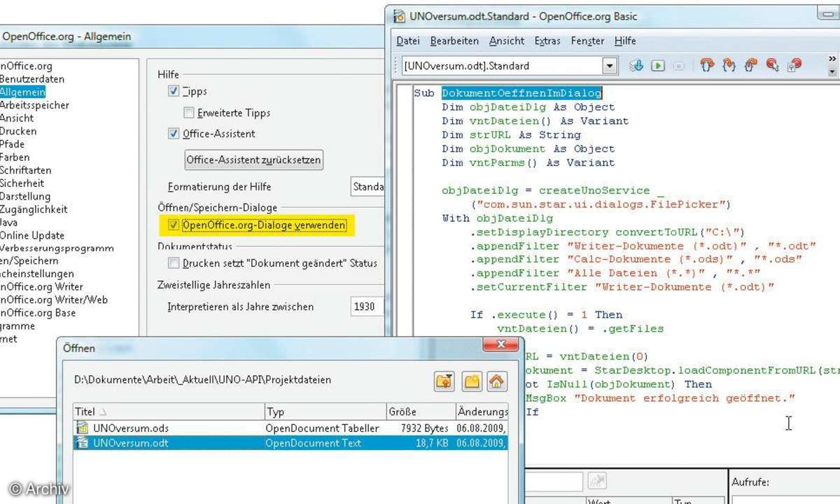Toggle breakpoint using the red dot icon

click(x=773, y=66)
